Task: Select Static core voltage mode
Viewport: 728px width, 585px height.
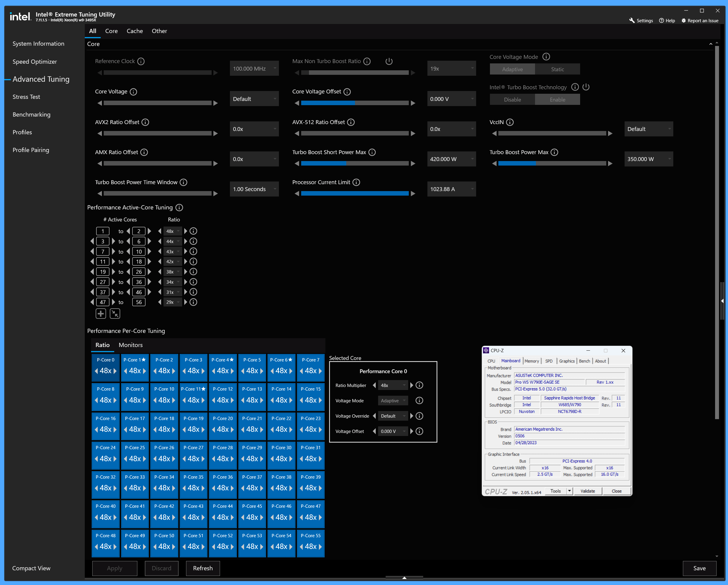Action: 557,69
